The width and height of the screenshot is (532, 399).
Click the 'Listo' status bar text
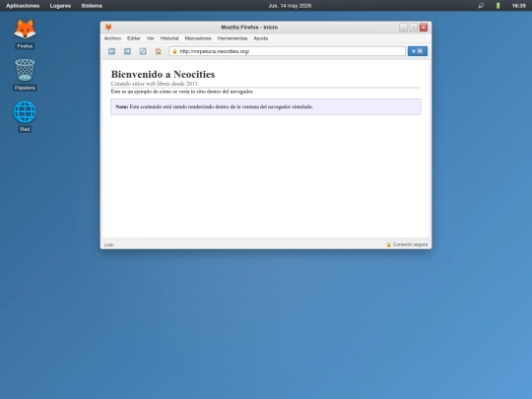(x=109, y=244)
